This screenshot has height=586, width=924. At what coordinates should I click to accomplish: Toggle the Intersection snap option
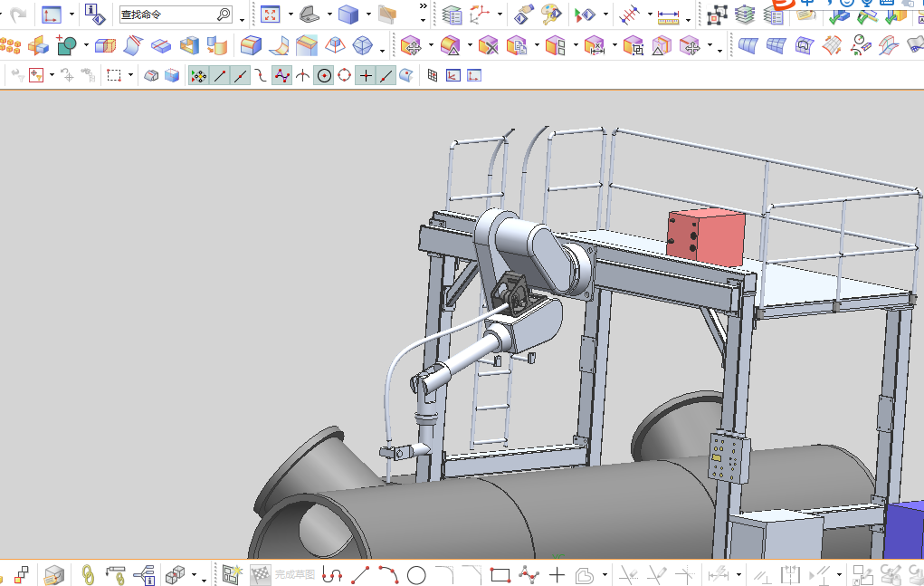pyautogui.click(x=302, y=75)
